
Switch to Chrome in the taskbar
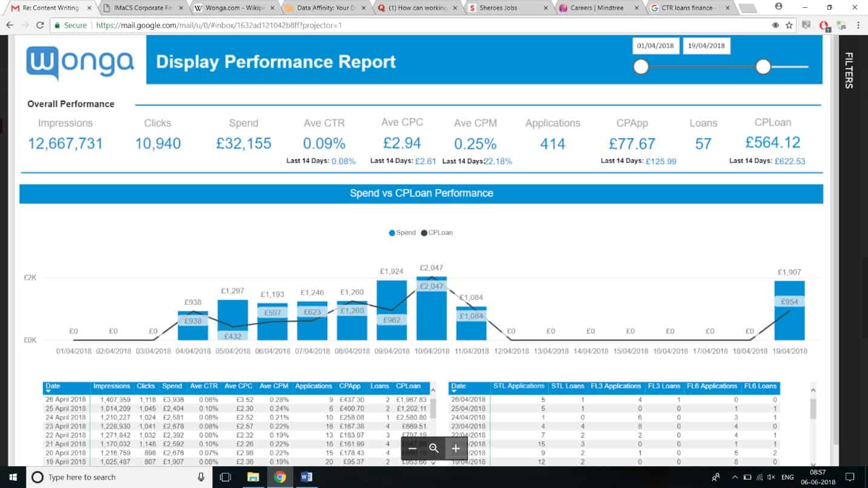(279, 477)
